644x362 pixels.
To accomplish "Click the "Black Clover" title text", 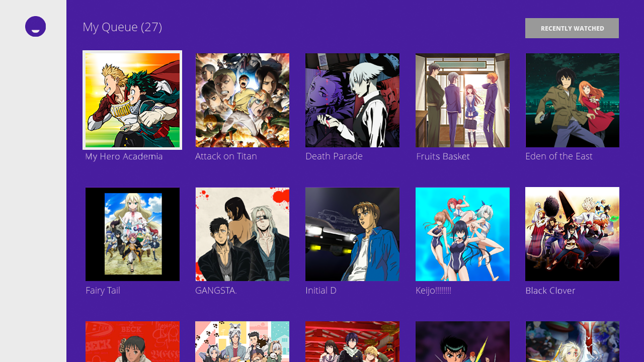I will 550,291.
